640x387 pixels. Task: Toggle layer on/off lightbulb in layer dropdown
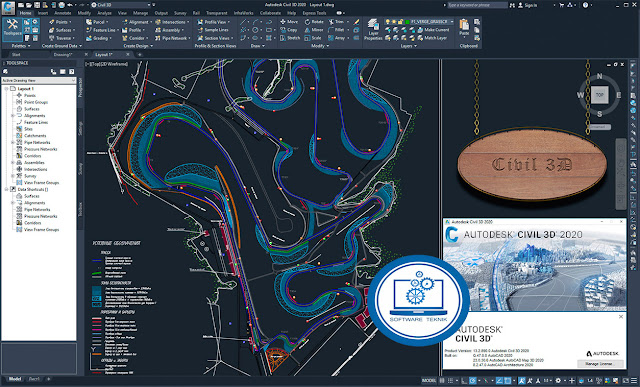coord(388,22)
